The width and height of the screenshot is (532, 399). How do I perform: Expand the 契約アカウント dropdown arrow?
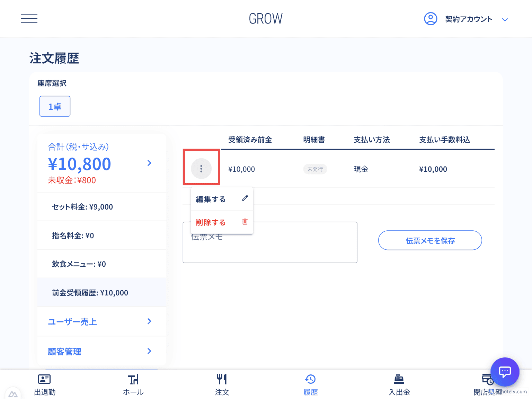coord(505,20)
